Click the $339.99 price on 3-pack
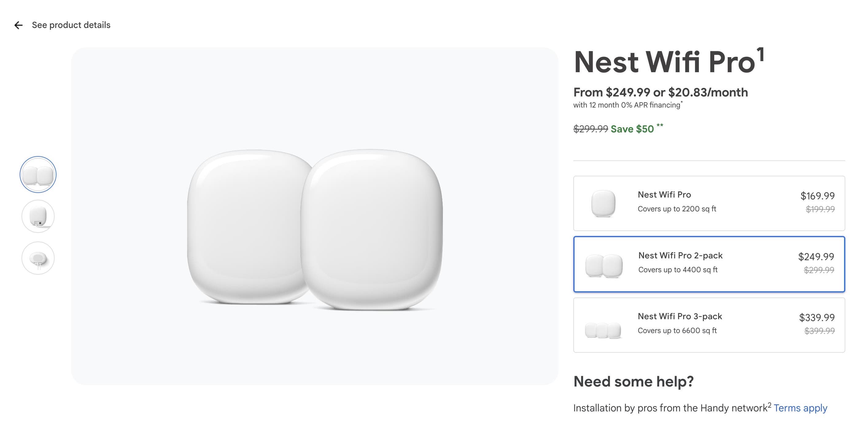The height and width of the screenshot is (424, 868). click(x=817, y=317)
